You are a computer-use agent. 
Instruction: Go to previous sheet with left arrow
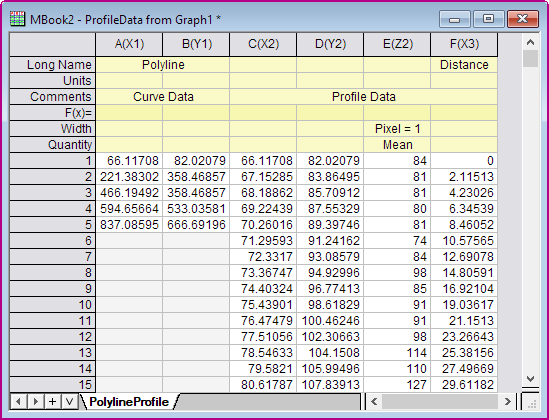[18, 401]
